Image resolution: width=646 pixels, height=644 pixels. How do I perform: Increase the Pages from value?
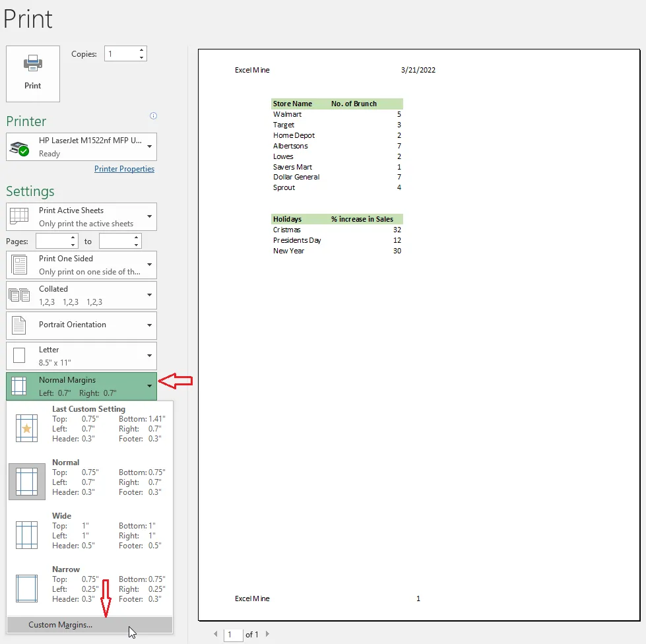73,238
